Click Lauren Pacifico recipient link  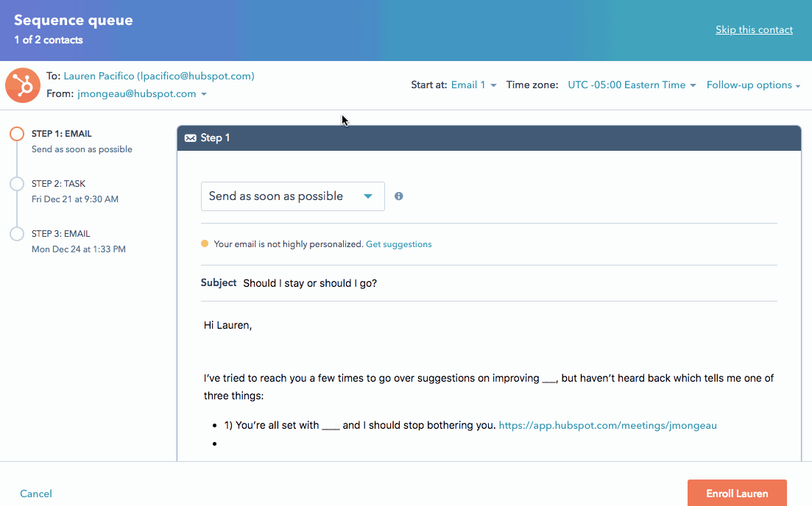pos(159,76)
